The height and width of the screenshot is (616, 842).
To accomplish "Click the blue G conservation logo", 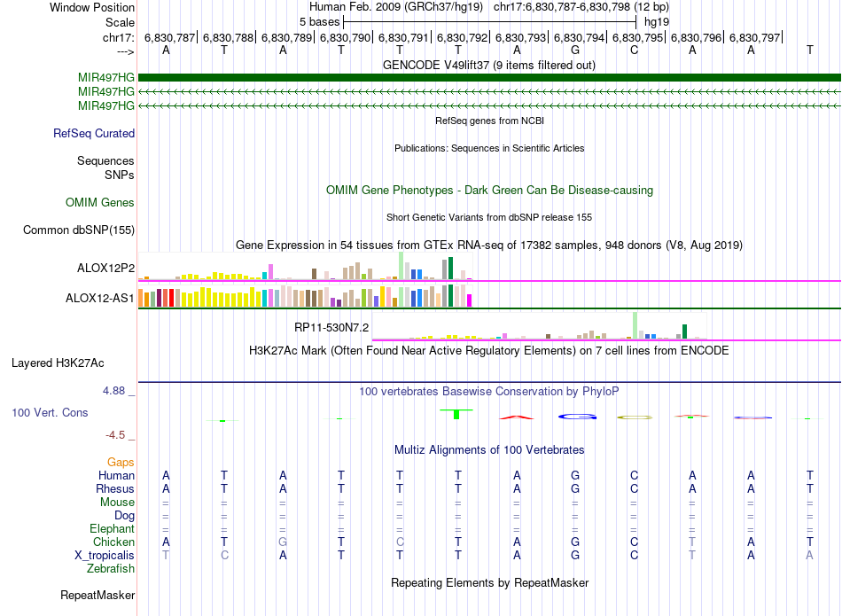I will click(x=577, y=417).
